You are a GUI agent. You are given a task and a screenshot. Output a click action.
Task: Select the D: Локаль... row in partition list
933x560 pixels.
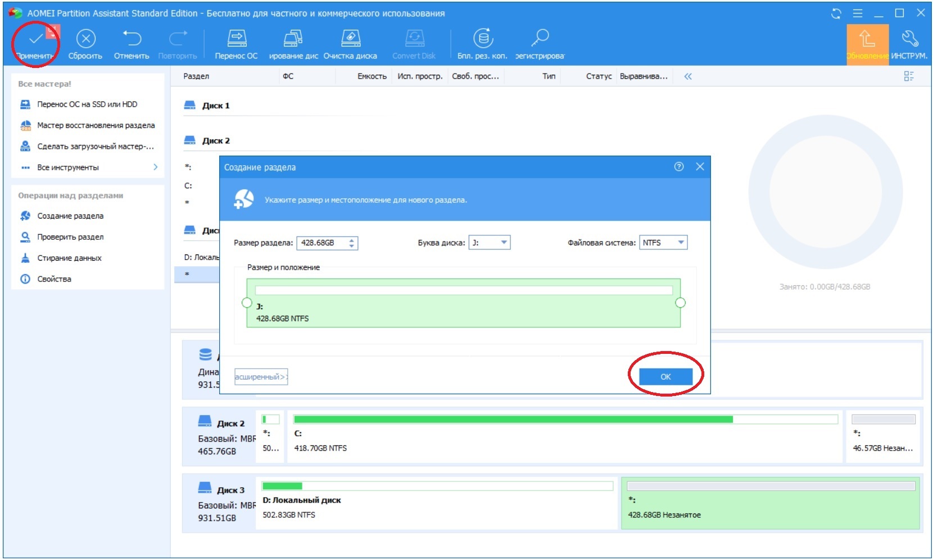coord(201,257)
